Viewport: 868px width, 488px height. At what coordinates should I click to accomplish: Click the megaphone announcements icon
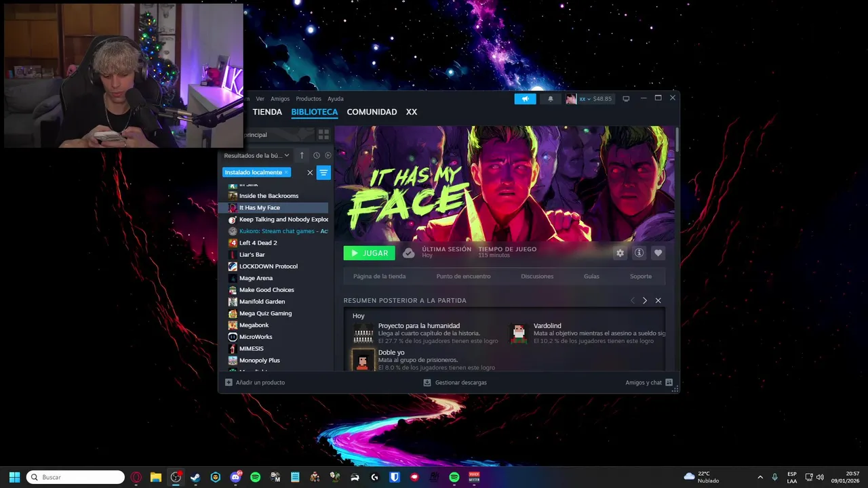pos(525,99)
